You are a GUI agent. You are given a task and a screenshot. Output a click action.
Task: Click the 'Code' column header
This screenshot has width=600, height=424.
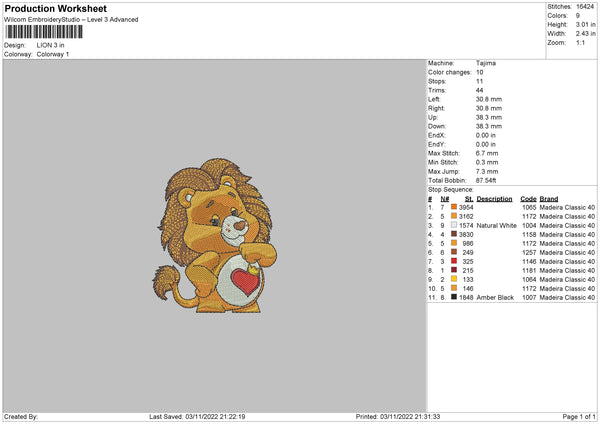pyautogui.click(x=528, y=199)
